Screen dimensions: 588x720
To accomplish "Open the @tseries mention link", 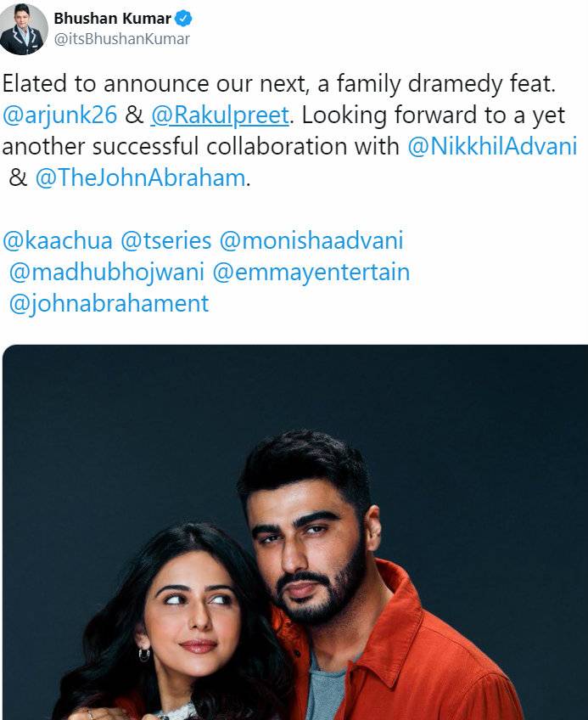I will click(166, 240).
